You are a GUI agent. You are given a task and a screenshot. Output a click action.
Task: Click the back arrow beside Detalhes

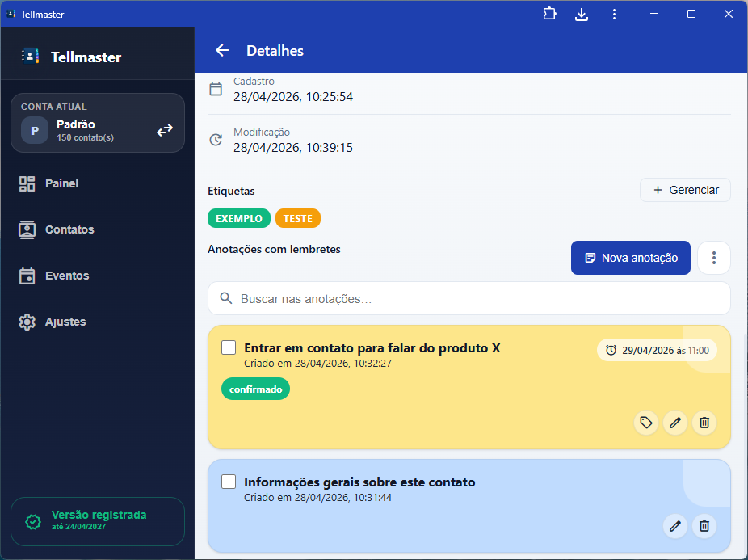pos(222,51)
